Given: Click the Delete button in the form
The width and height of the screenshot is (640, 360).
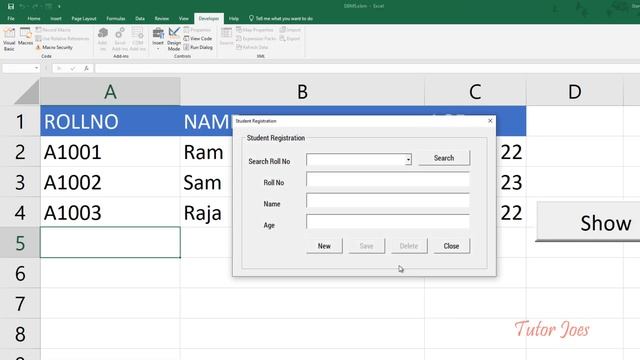Looking at the screenshot, I should click(409, 246).
